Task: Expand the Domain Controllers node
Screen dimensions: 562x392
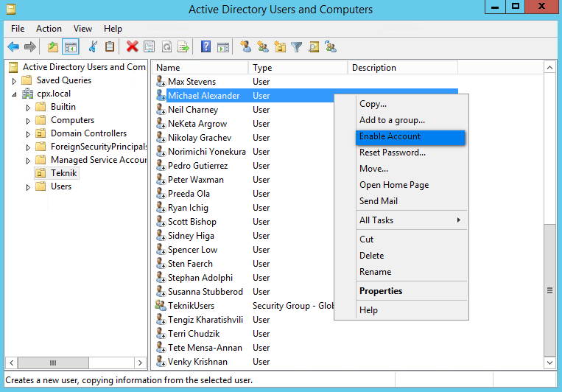Action: (x=28, y=134)
